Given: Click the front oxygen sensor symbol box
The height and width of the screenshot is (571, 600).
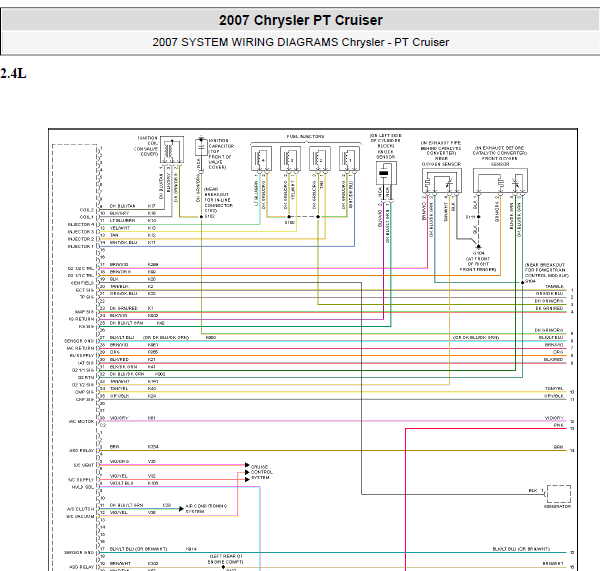Looking at the screenshot, I should coord(501,180).
